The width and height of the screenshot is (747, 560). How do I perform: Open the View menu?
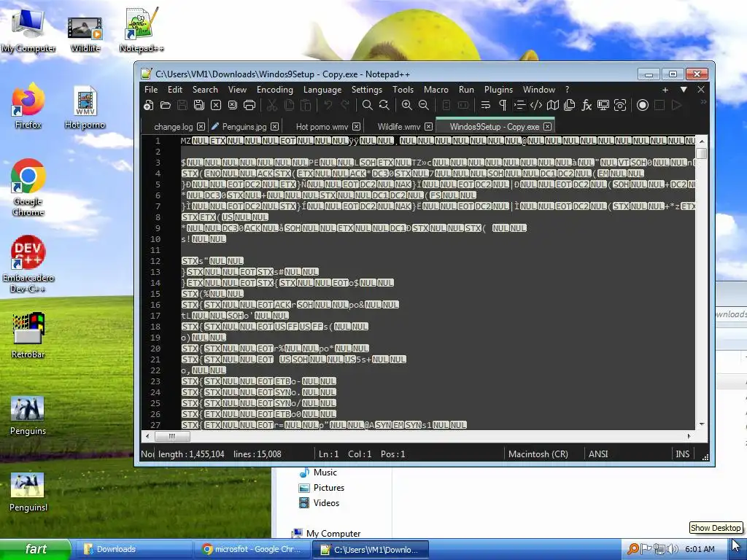coord(237,90)
